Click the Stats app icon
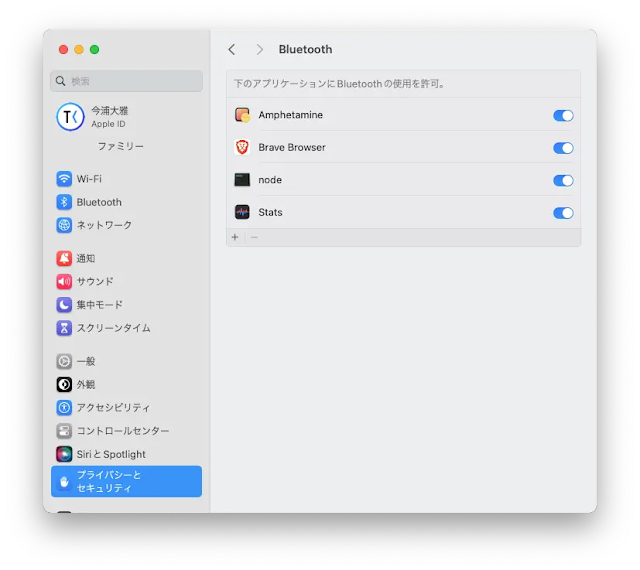Image resolution: width=640 pixels, height=570 pixels. tap(242, 212)
